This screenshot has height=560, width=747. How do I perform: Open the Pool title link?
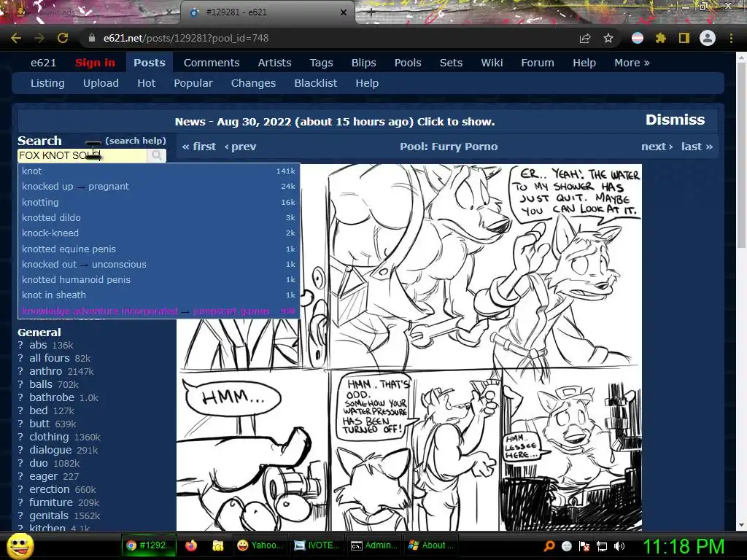[x=449, y=147]
